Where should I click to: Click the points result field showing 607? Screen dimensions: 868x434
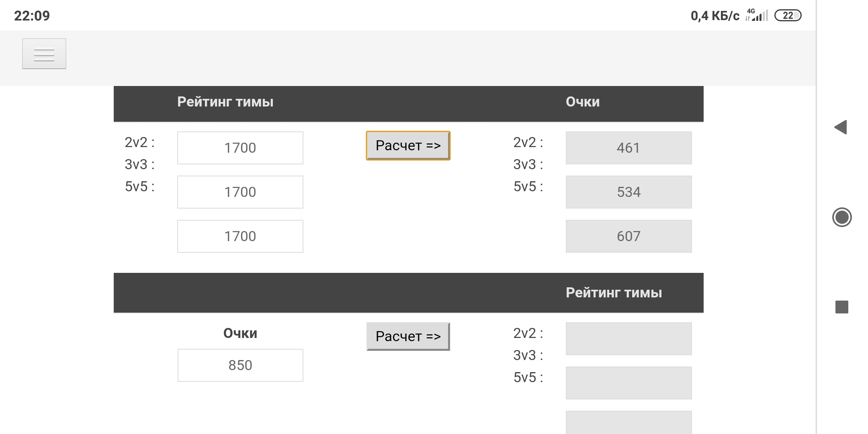628,236
